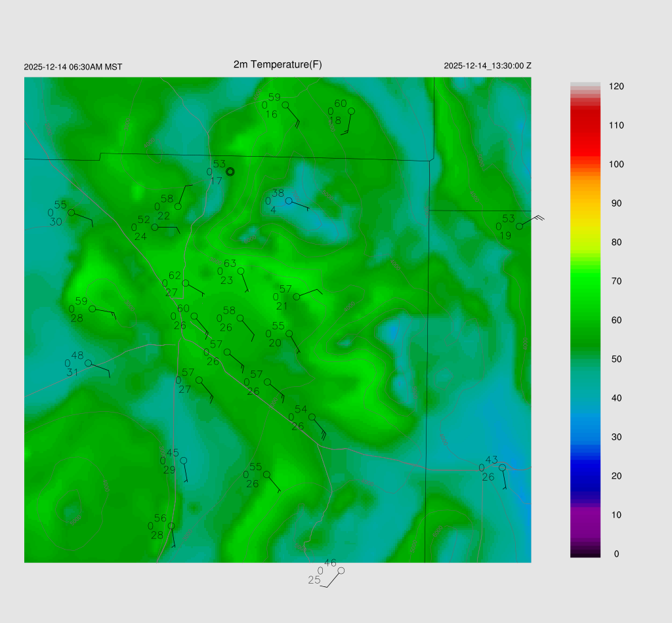
Task: Click the 2m Temperature(F) map title
Action: pyautogui.click(x=278, y=64)
